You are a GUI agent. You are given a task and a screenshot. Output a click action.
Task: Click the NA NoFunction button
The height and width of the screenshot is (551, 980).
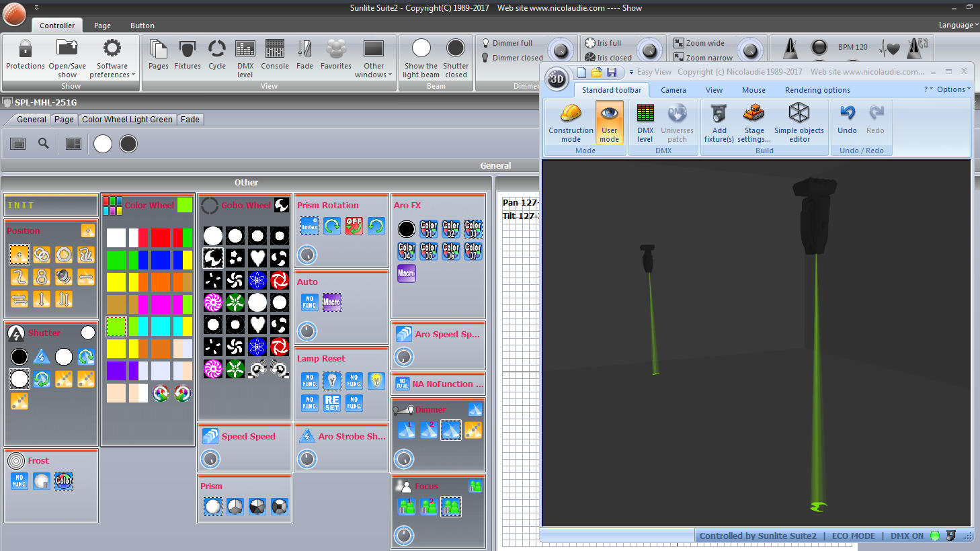click(438, 384)
